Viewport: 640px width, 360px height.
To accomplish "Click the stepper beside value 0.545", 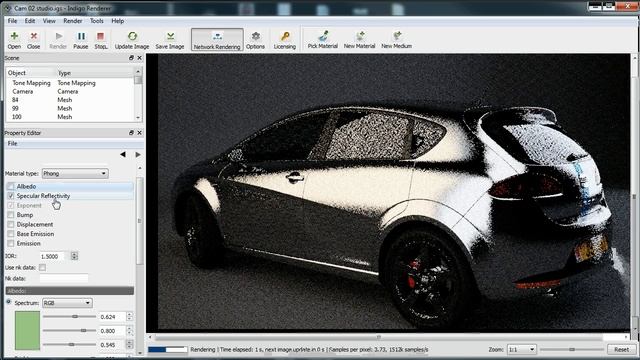I will click(x=129, y=344).
